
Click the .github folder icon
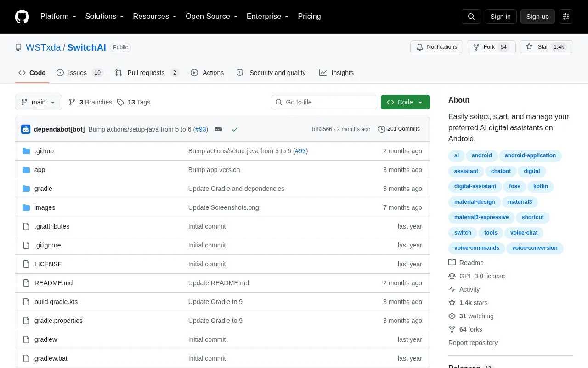[26, 151]
